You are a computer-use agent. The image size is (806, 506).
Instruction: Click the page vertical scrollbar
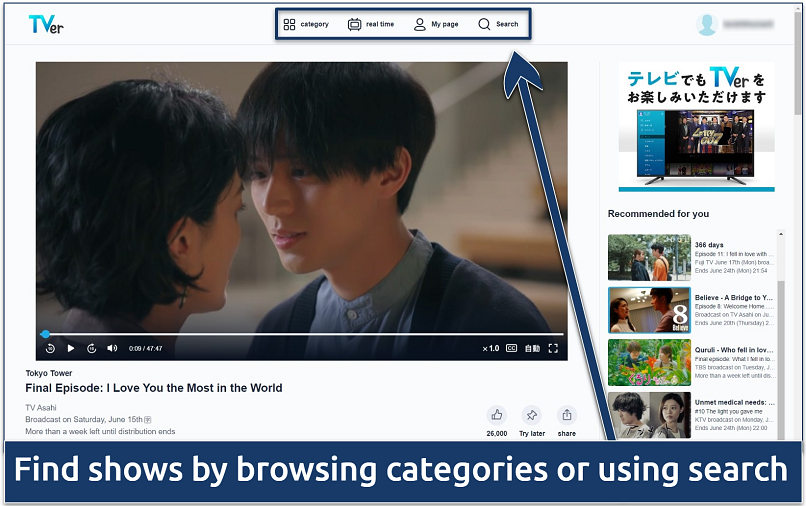click(x=798, y=62)
